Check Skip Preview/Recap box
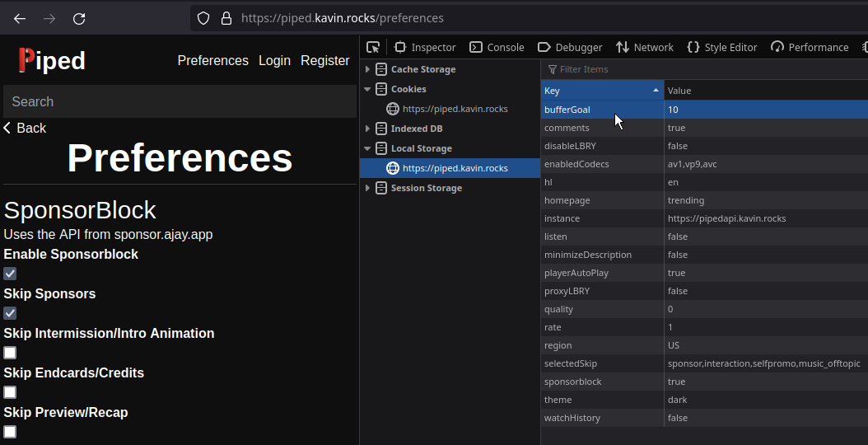Viewport: 868px width, 445px height. tap(10, 432)
